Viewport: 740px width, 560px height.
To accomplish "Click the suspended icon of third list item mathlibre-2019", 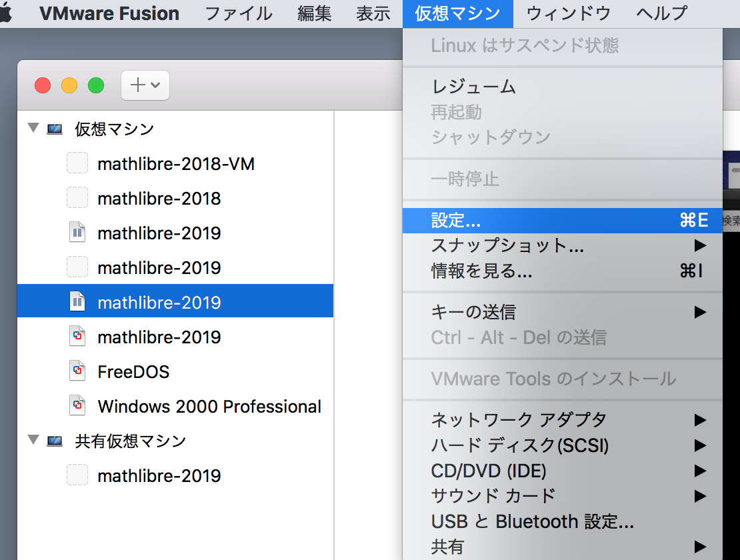I will (77, 232).
